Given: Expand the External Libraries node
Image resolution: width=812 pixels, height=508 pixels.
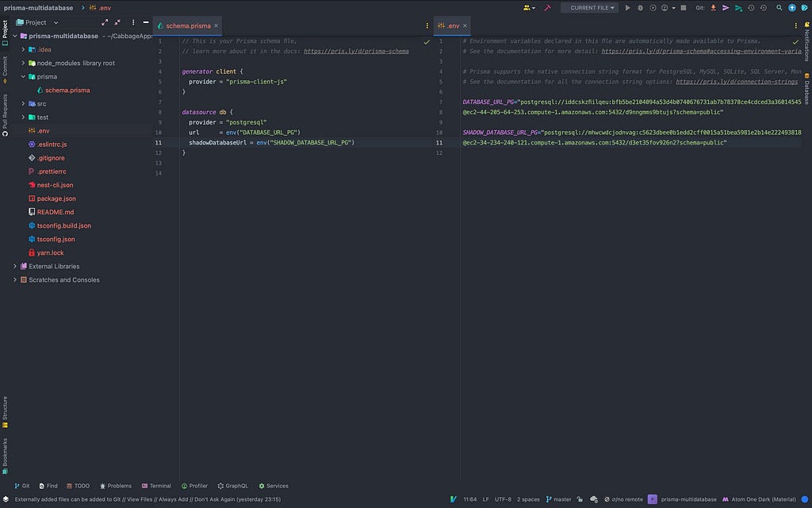Looking at the screenshot, I should (15, 267).
